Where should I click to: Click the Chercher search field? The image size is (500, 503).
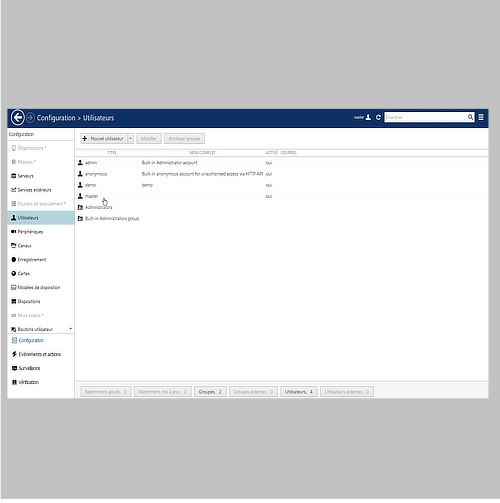pos(426,117)
